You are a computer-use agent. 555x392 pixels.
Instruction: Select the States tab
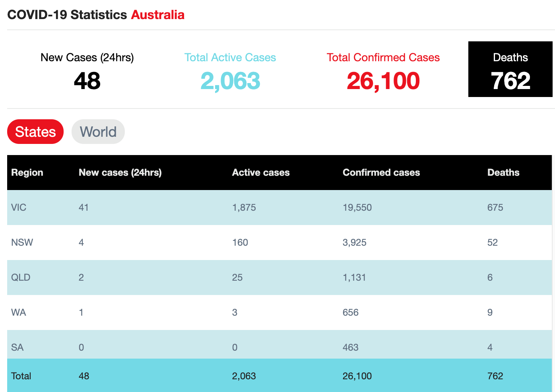pyautogui.click(x=35, y=132)
